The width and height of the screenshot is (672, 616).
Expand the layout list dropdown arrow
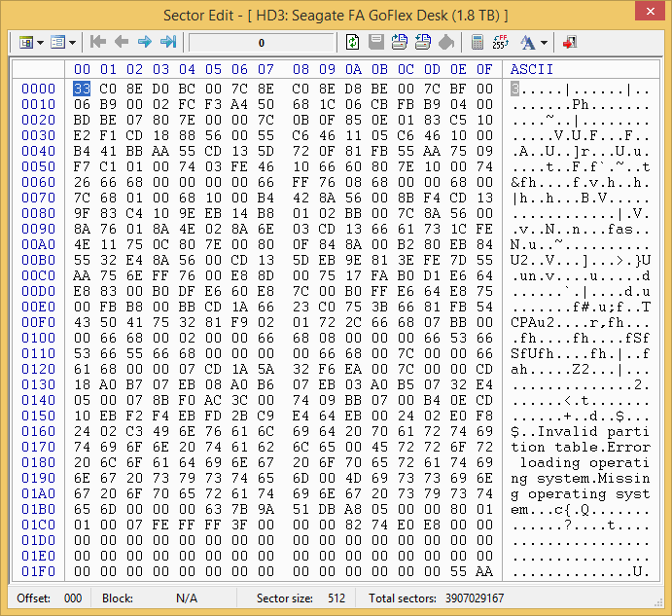tap(72, 43)
